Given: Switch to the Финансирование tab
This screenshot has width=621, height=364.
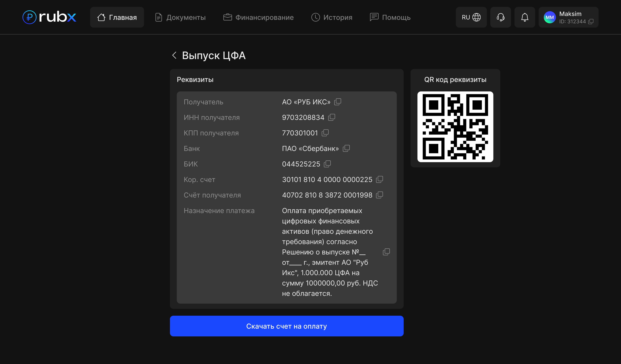Looking at the screenshot, I should pyautogui.click(x=258, y=17).
